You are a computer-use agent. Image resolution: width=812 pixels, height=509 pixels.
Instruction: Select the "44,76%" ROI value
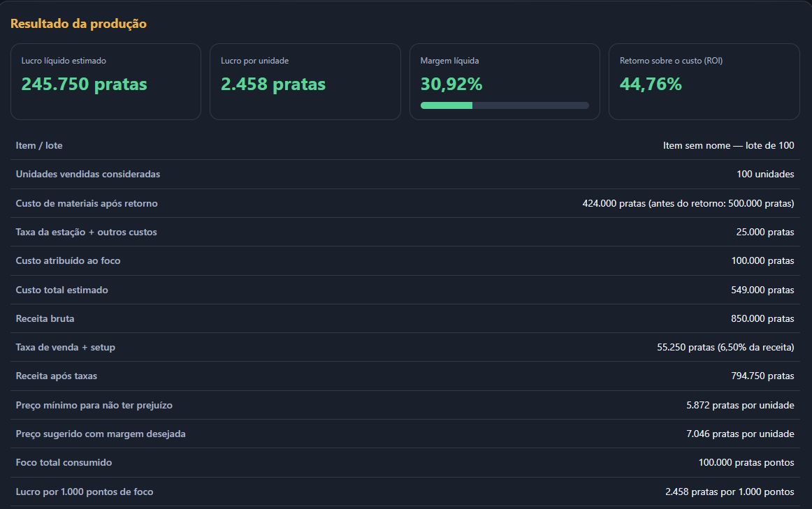651,84
